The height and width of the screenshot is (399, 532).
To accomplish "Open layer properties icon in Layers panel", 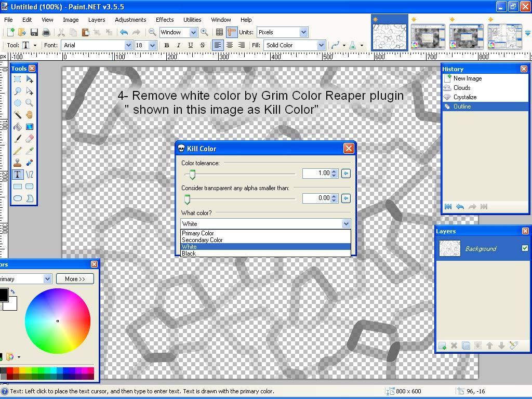I will click(514, 345).
